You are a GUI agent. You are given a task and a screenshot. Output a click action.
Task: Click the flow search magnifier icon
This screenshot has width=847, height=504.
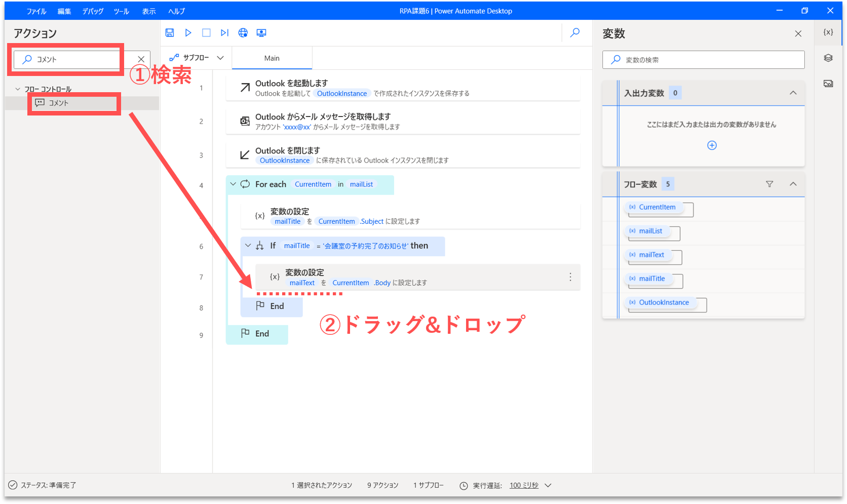tap(575, 33)
